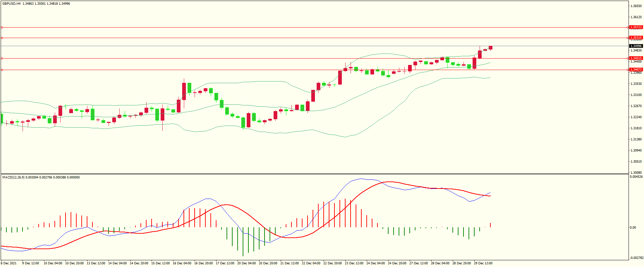
Task: Click the latest red candlestick on chart
Action: click(490, 47)
